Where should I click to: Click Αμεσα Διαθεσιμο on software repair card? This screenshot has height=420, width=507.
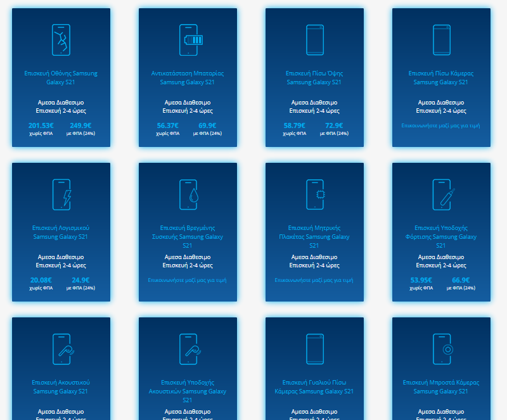click(61, 257)
